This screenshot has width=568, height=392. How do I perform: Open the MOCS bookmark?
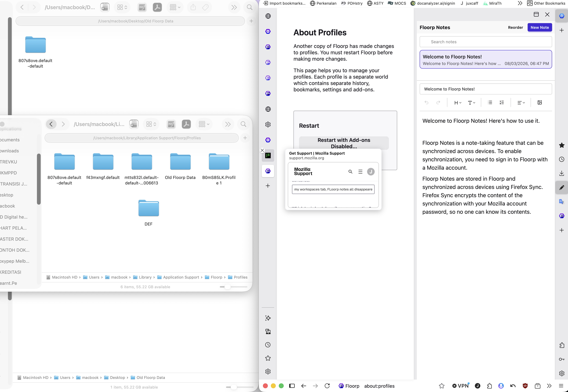397,3
